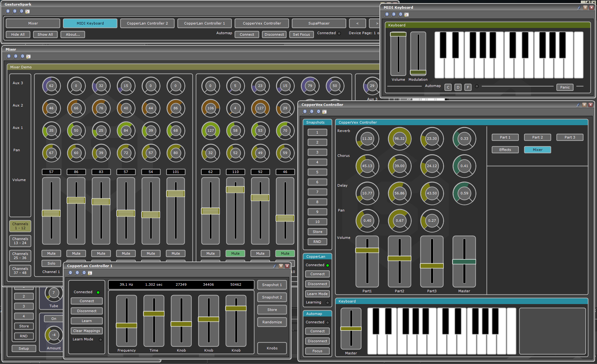Screen dimensions: 597x364
Task: Open the SupaPhaser tab
Action: click(x=319, y=23)
